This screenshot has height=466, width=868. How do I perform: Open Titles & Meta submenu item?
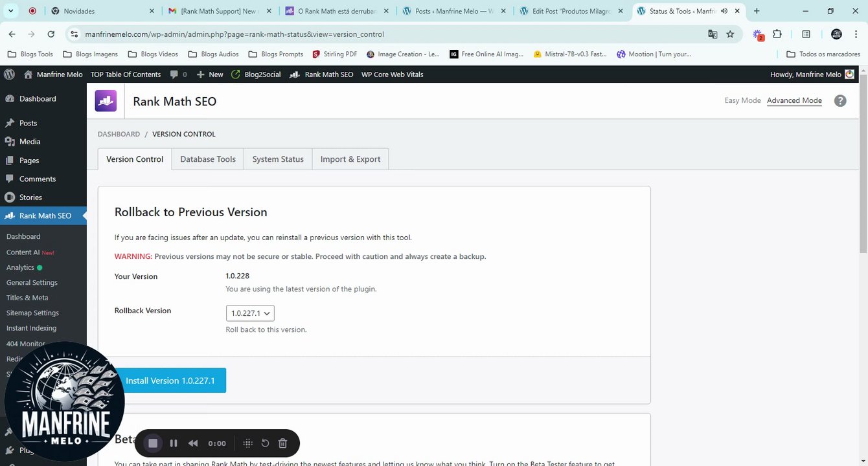[x=27, y=298]
